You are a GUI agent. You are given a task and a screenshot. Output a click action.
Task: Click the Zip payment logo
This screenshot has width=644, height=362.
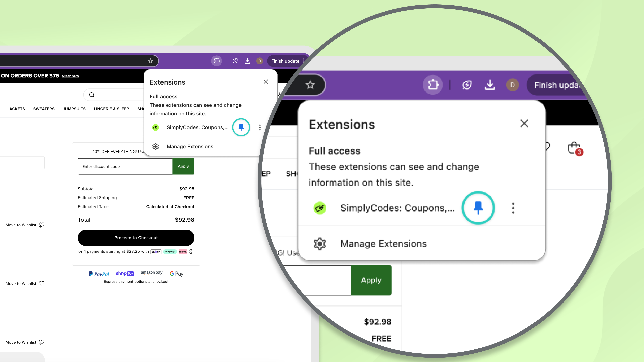(156, 252)
